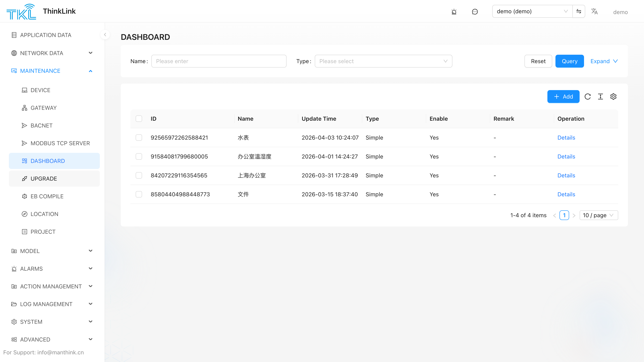The height and width of the screenshot is (362, 644).
Task: Open Details for 水表 row
Action: pyautogui.click(x=566, y=137)
